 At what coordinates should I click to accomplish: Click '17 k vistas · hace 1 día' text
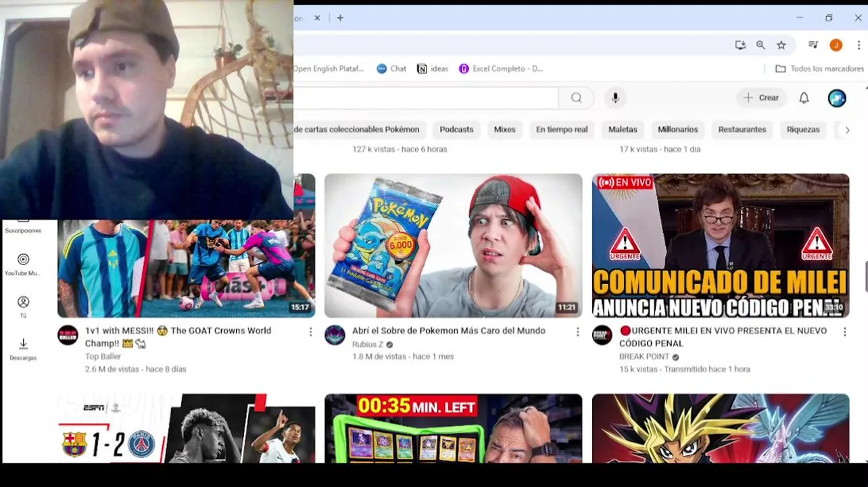point(660,149)
